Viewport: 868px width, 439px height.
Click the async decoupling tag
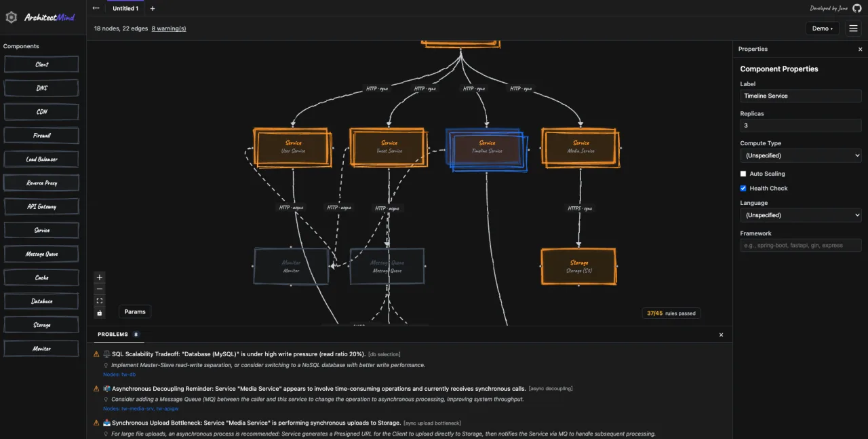coord(551,389)
